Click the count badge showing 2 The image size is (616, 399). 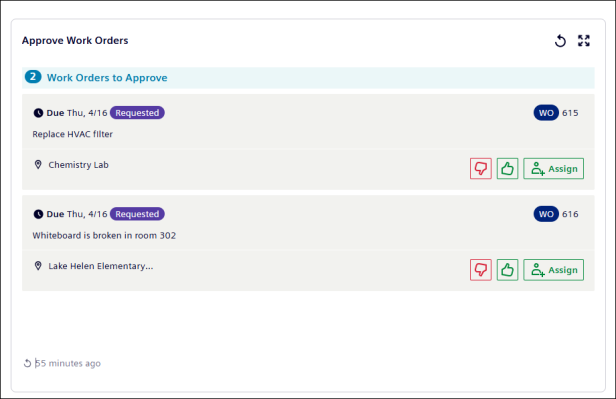33,77
